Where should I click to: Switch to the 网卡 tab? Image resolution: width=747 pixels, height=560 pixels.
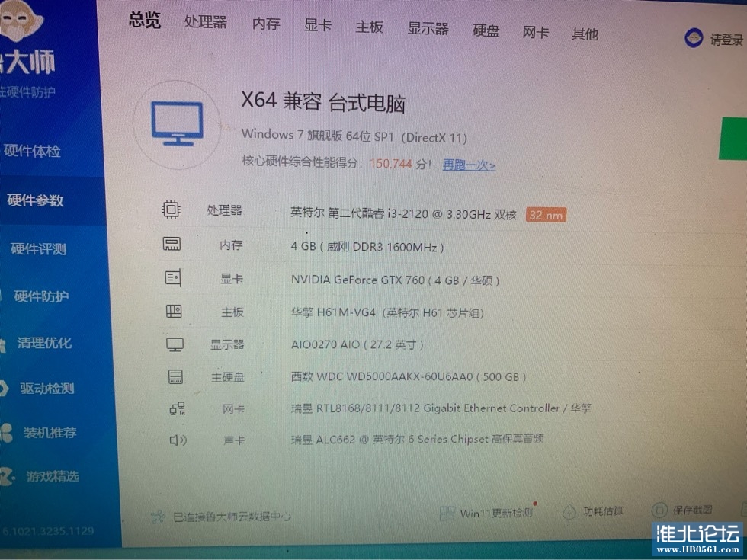coord(535,32)
